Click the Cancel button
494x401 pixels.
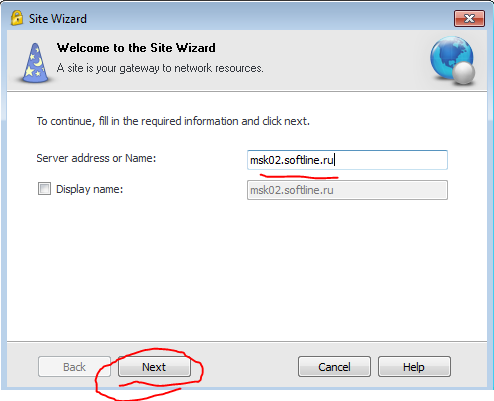pos(334,367)
